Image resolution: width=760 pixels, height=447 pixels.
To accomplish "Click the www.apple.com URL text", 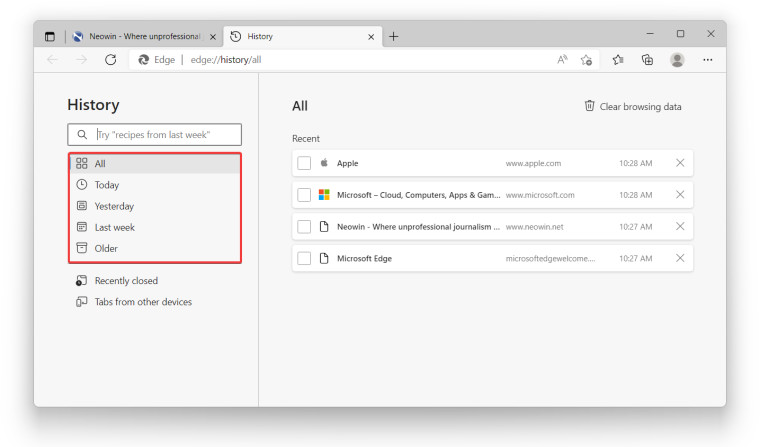I will [533, 163].
